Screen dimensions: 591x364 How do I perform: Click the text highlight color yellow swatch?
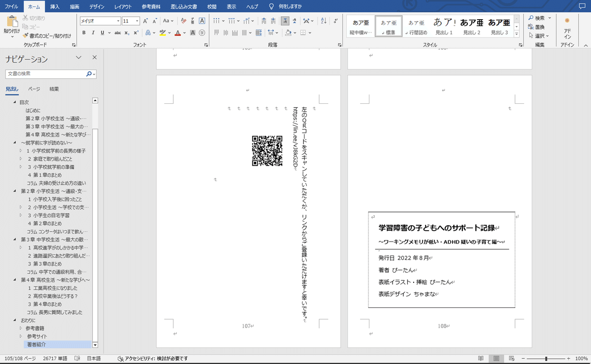tap(162, 33)
